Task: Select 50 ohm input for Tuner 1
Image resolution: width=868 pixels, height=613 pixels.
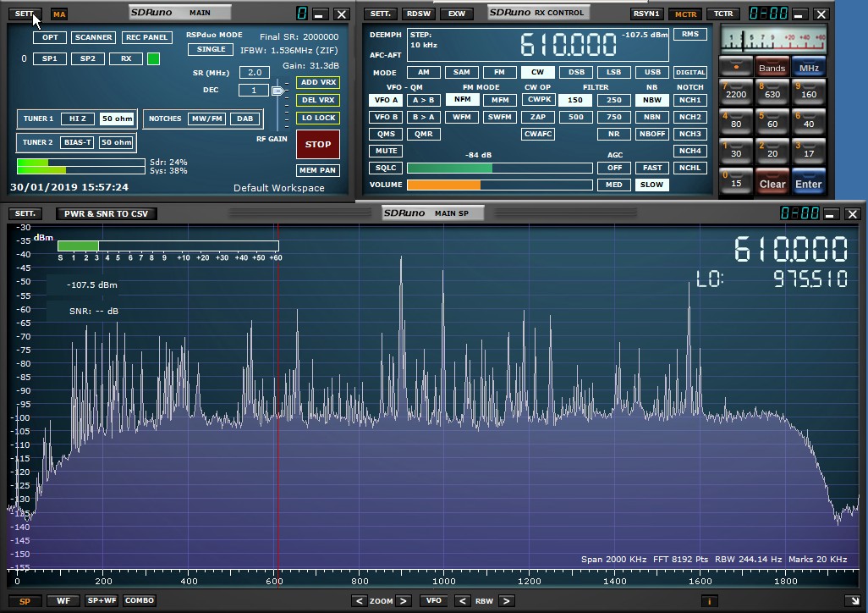Action: (x=118, y=119)
